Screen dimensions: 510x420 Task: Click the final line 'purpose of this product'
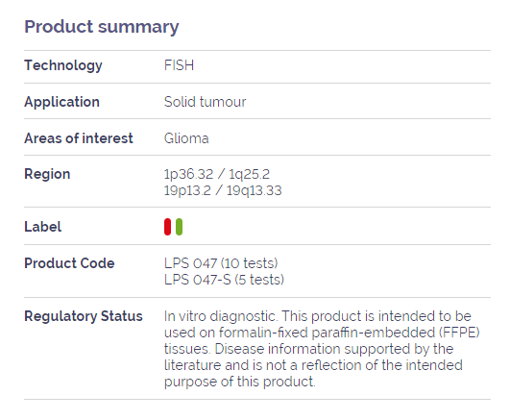tap(240, 382)
